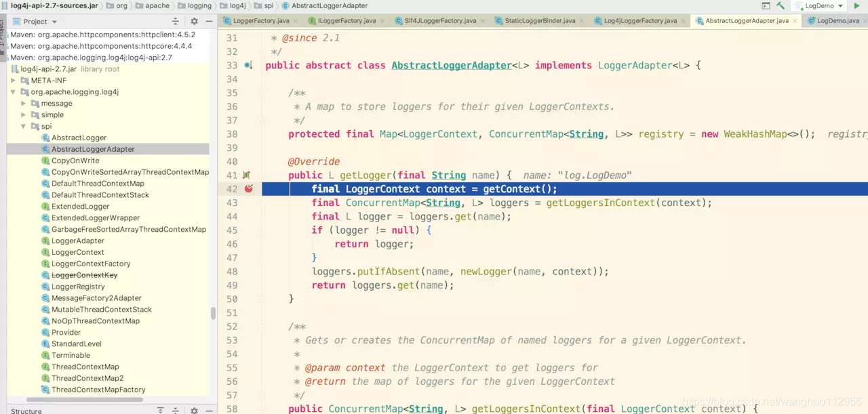The width and height of the screenshot is (868, 414).
Task: Toggle the breakpoint on line 42
Action: point(248,188)
